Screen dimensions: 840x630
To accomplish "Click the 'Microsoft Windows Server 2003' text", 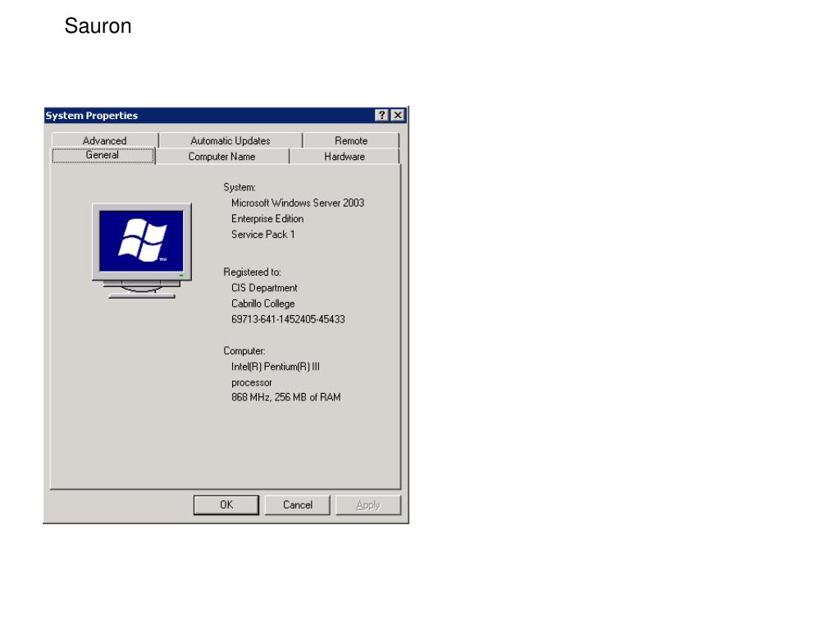I will (x=298, y=203).
